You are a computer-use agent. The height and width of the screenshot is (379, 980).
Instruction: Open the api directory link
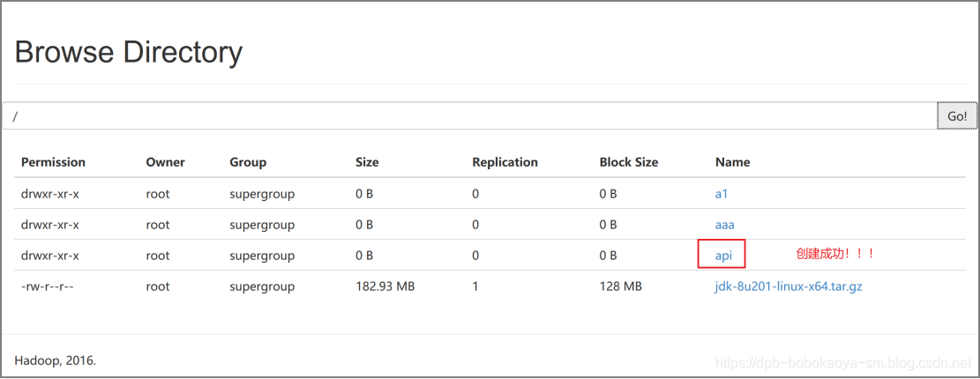[723, 256]
